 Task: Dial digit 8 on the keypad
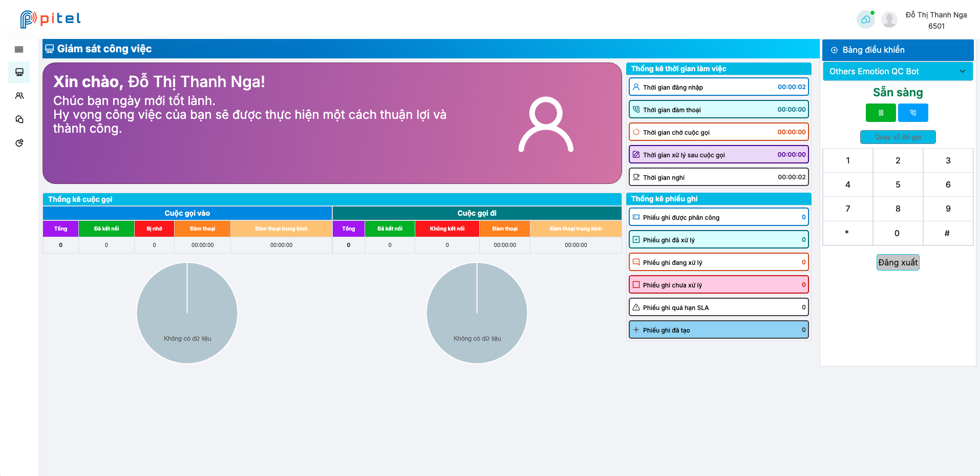pyautogui.click(x=898, y=209)
